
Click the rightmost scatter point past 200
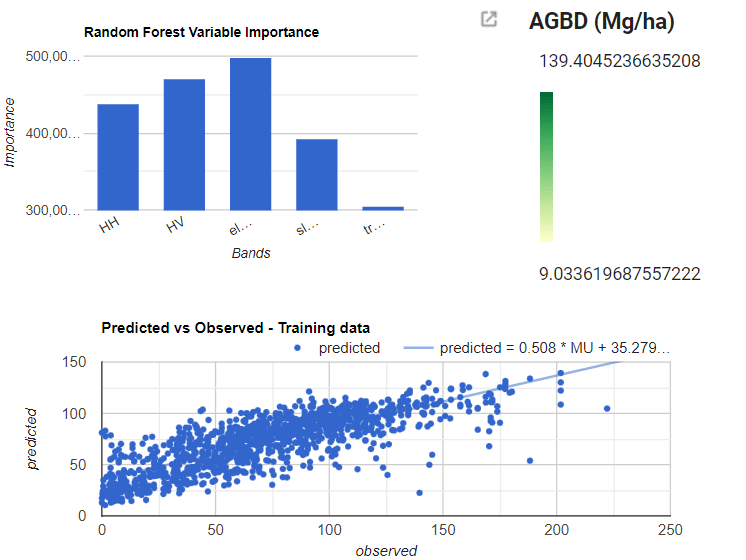coord(606,408)
